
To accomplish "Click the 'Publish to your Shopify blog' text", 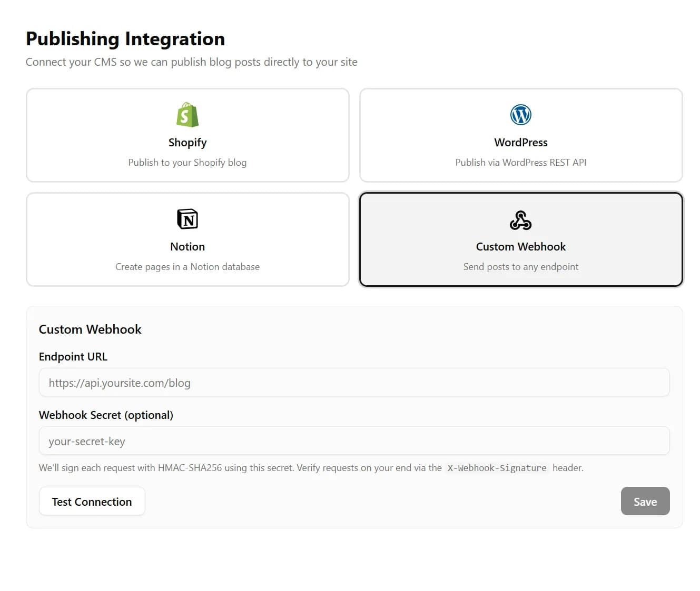I will click(188, 162).
